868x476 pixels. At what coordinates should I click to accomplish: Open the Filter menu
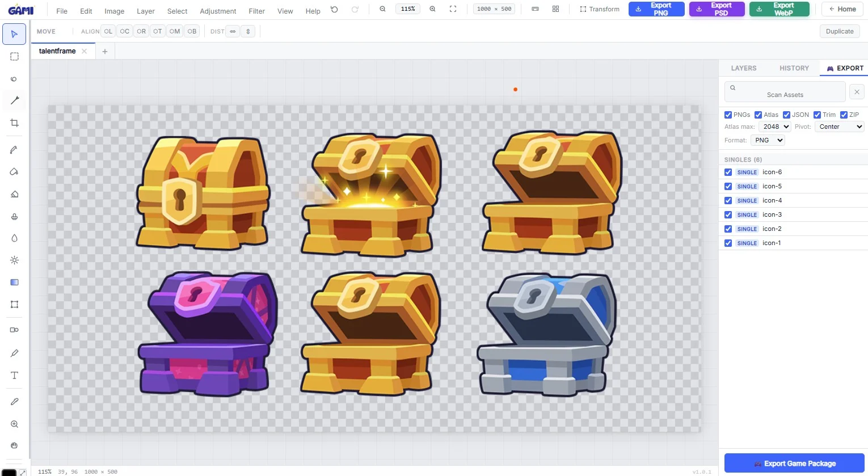pos(256,11)
